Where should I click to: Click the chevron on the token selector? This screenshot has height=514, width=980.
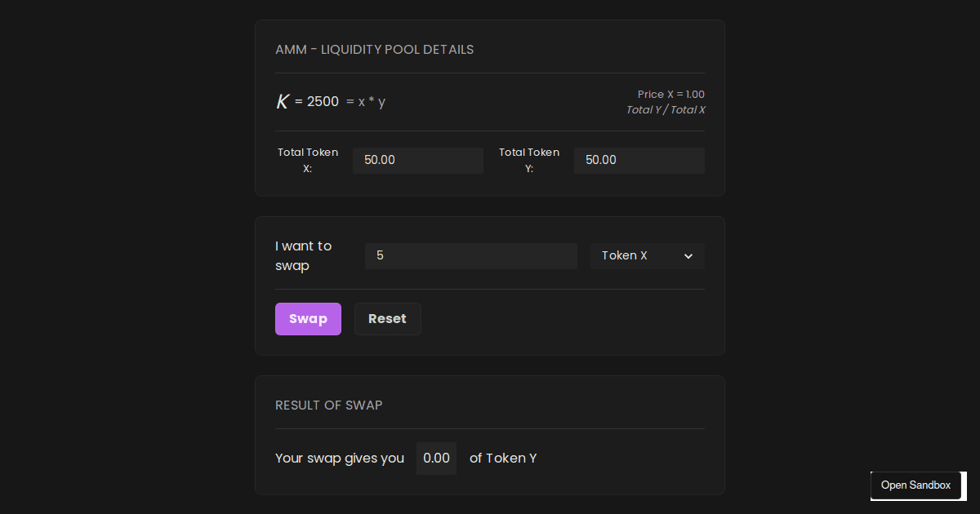(689, 255)
